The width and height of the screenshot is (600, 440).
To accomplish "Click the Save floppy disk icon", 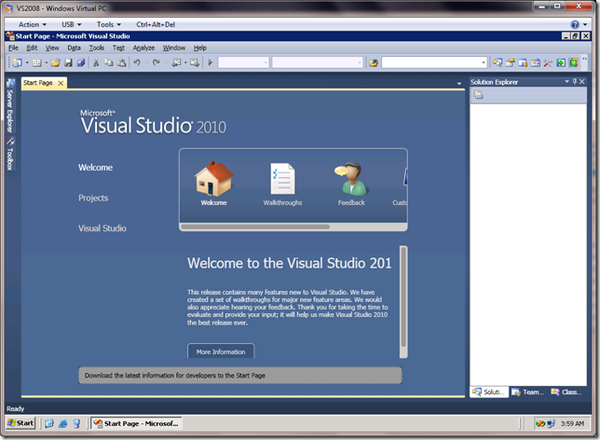I will coord(68,62).
